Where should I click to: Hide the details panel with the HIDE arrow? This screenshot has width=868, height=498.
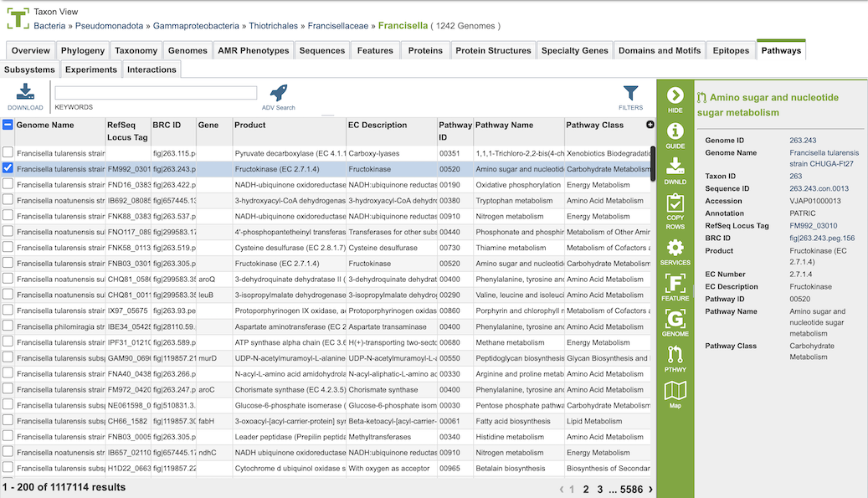(675, 95)
